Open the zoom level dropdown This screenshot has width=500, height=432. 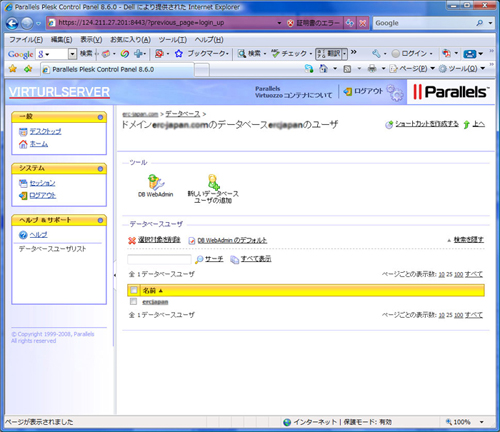tap(482, 422)
